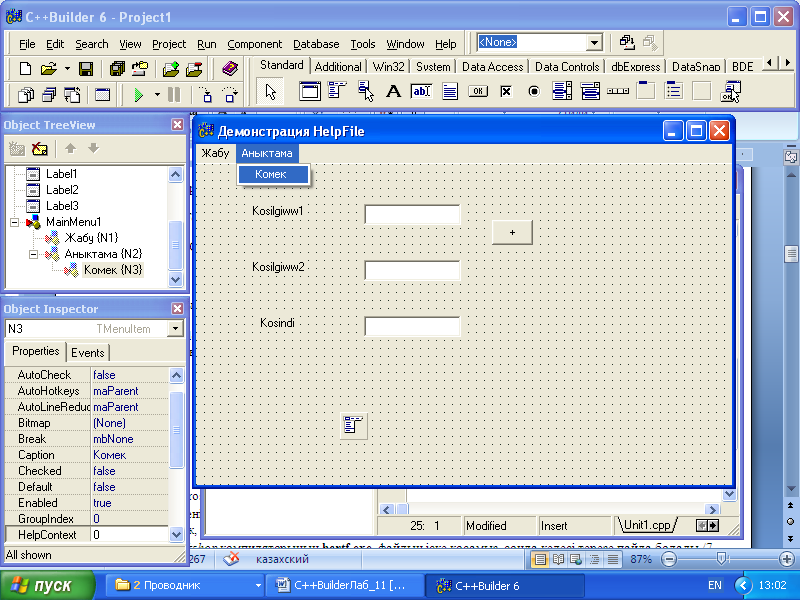Click the Step Over icon
This screenshot has height=600, width=800.
[x=230, y=95]
